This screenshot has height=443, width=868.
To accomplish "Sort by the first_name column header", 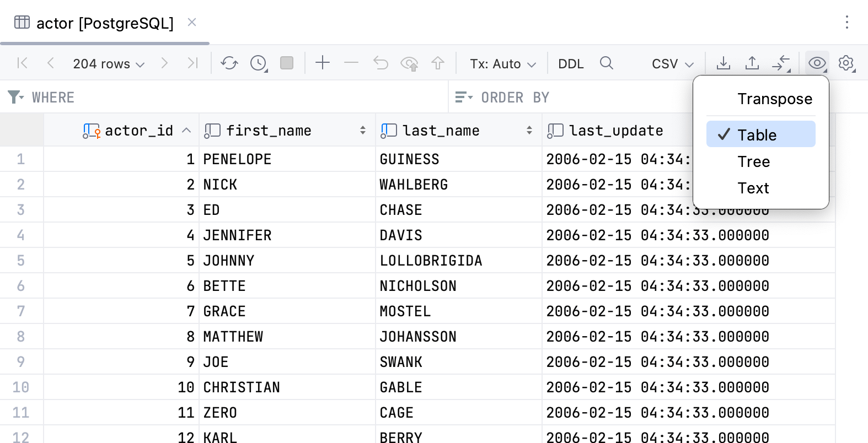I will pos(269,131).
